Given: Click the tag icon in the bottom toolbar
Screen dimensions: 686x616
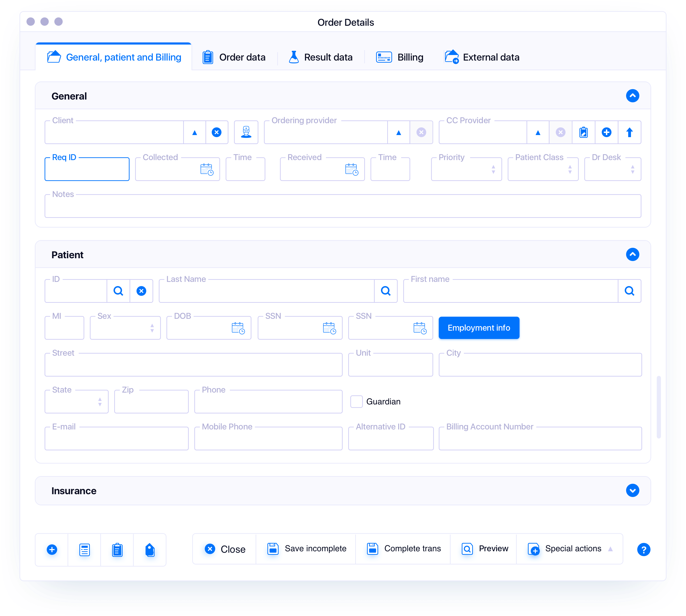Looking at the screenshot, I should point(150,550).
